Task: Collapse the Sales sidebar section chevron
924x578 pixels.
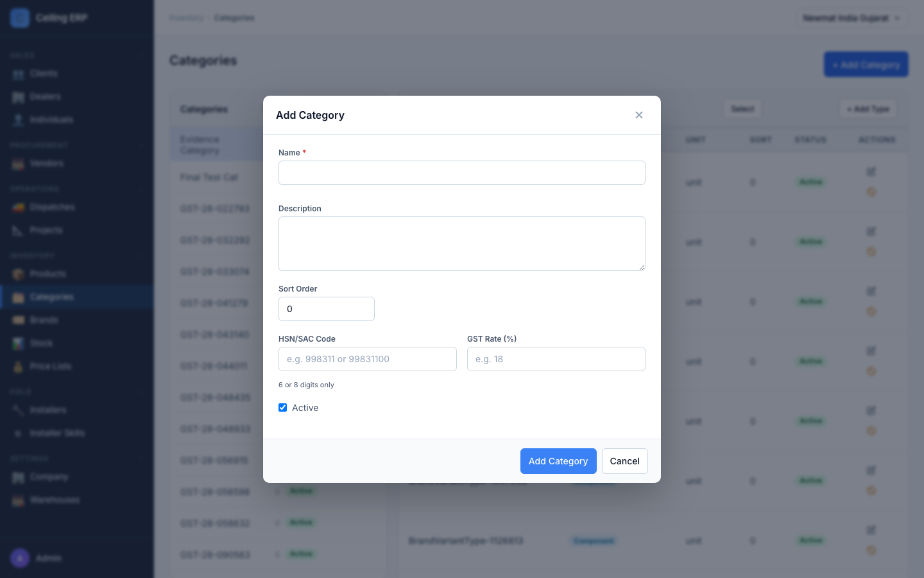Action: 141,56
